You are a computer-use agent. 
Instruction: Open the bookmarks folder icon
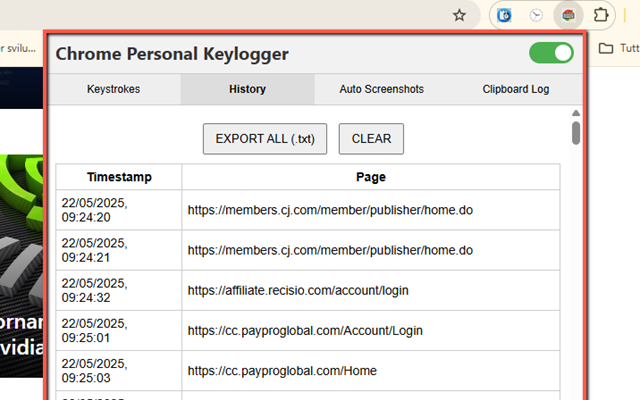[607, 47]
